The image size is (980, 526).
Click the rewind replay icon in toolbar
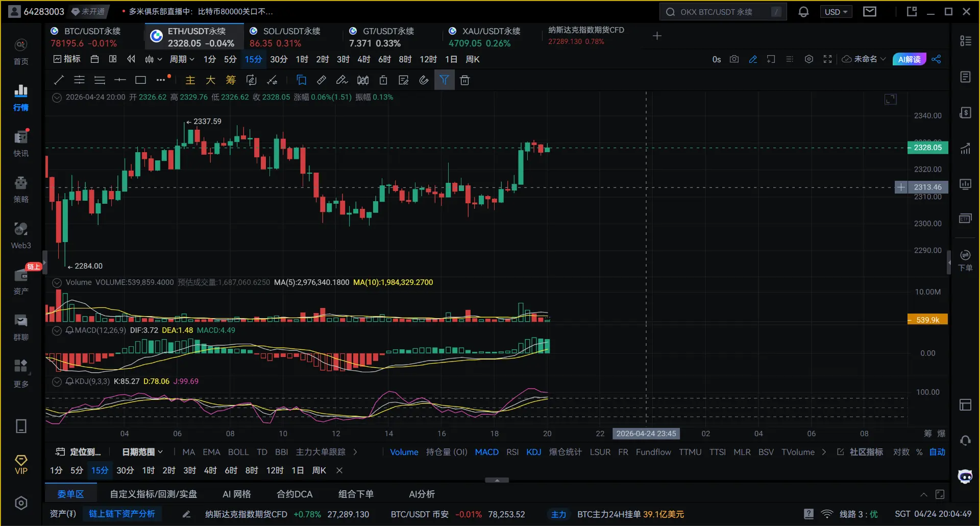point(131,59)
